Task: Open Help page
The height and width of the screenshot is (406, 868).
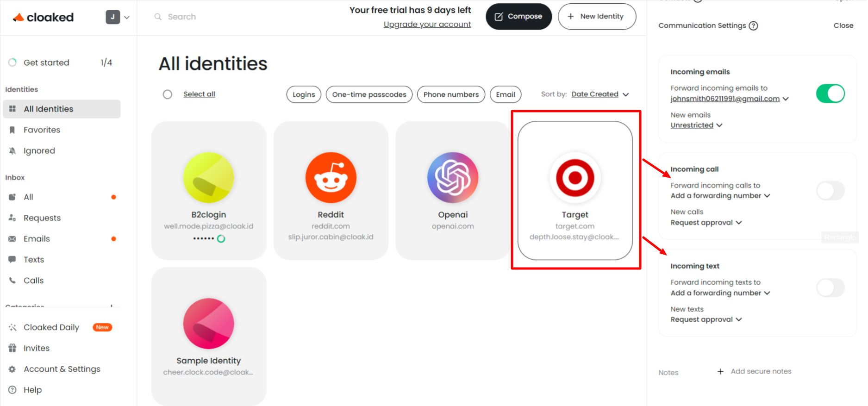Action: (62, 390)
